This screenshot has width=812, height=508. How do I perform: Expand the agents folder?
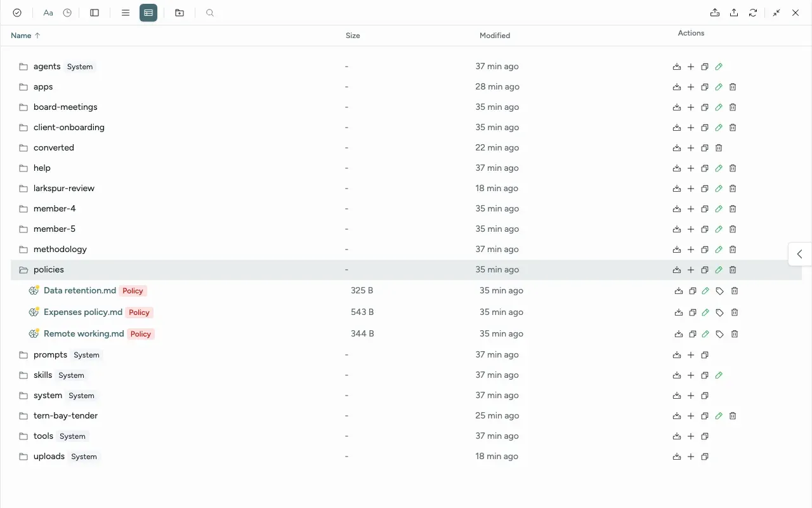point(23,67)
